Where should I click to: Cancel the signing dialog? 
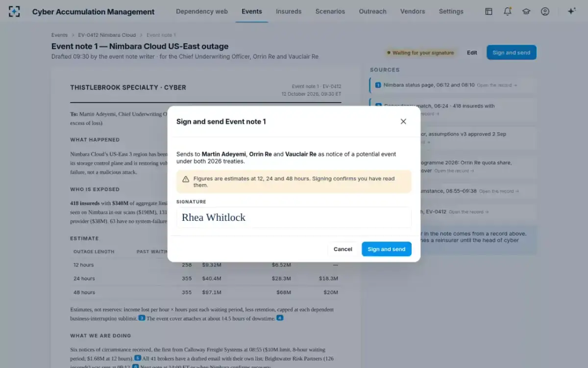point(343,249)
